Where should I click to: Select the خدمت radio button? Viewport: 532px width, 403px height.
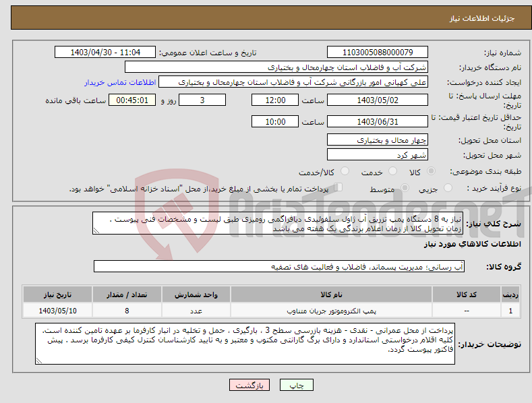click(392, 171)
